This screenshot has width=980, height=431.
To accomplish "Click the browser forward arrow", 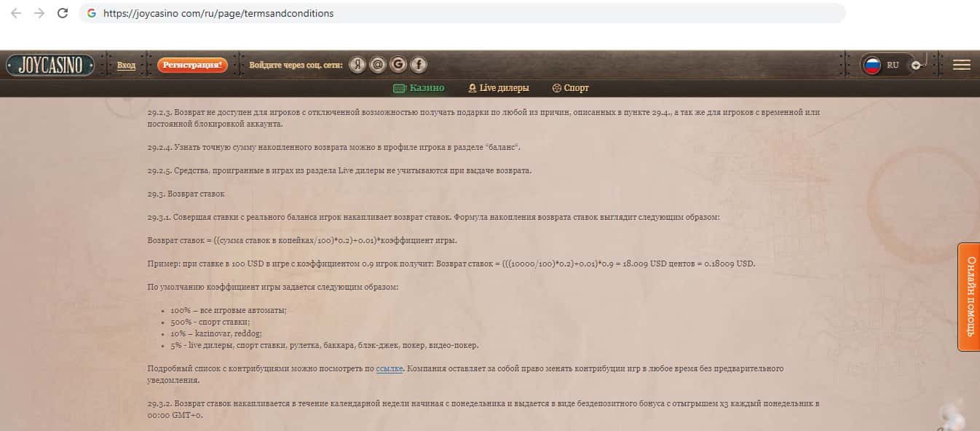I will point(39,13).
